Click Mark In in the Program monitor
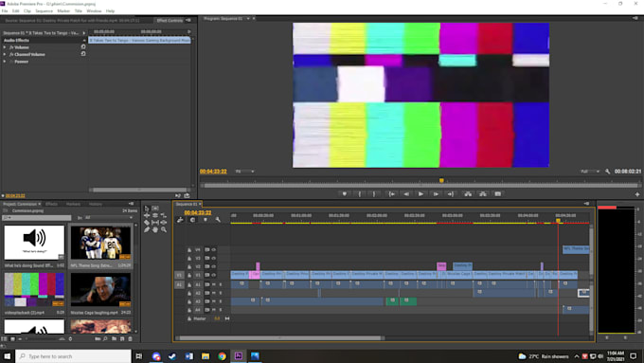This screenshot has height=363, width=644. pos(359,194)
